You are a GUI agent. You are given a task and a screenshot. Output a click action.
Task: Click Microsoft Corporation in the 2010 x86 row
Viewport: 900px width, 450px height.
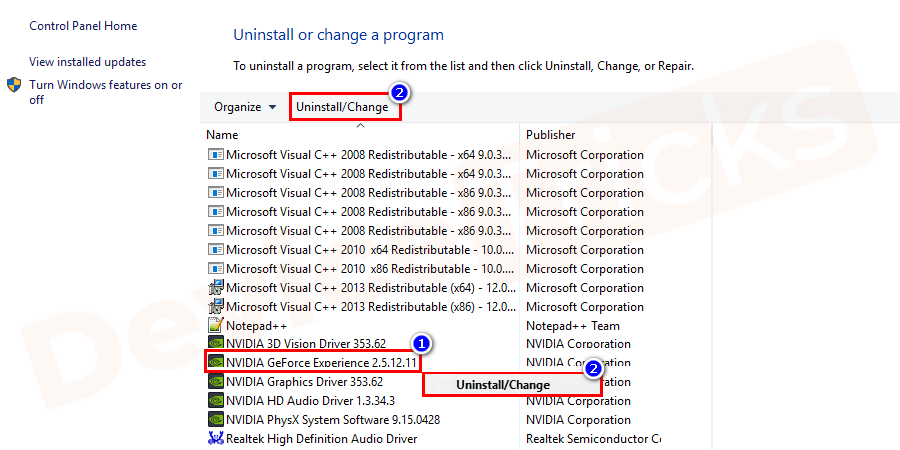[585, 269]
